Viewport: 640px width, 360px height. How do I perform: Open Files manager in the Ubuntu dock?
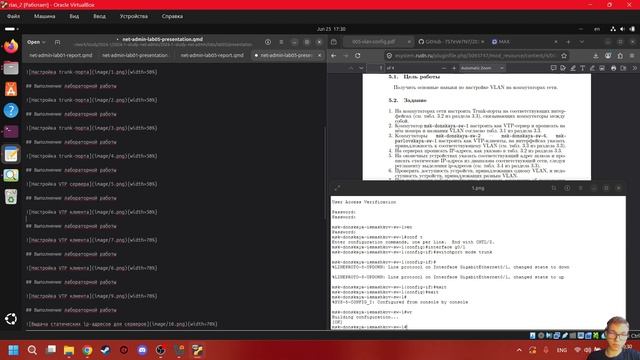point(11,68)
